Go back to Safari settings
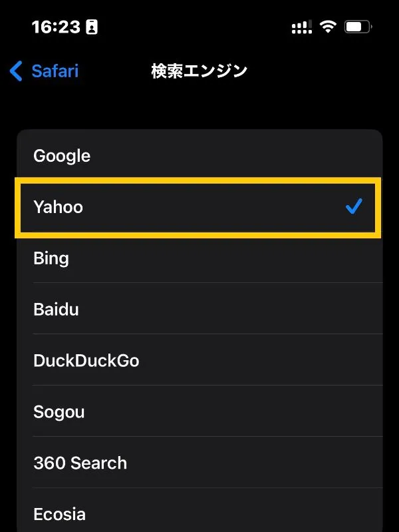This screenshot has width=399, height=532. (x=44, y=71)
